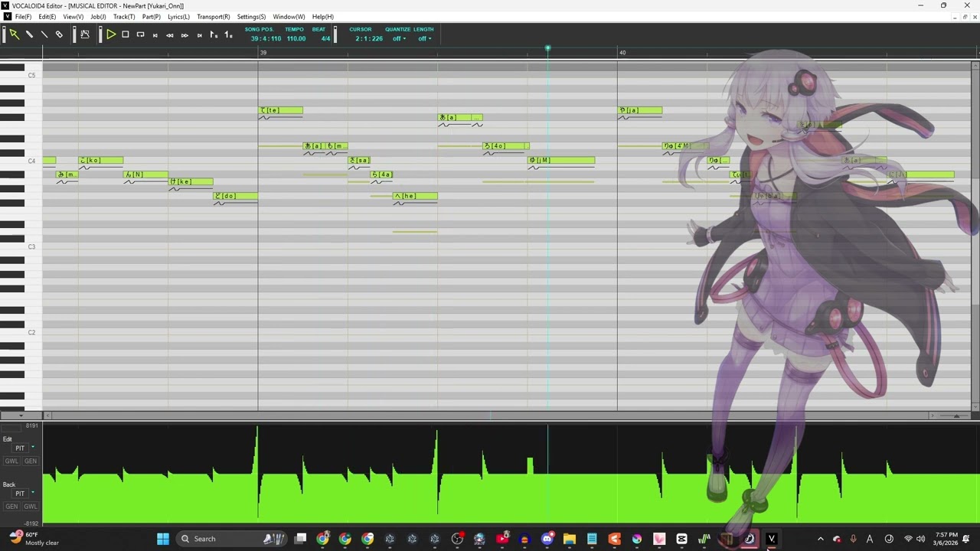Select the note with lyric 'he'
980x551 pixels.
click(416, 196)
